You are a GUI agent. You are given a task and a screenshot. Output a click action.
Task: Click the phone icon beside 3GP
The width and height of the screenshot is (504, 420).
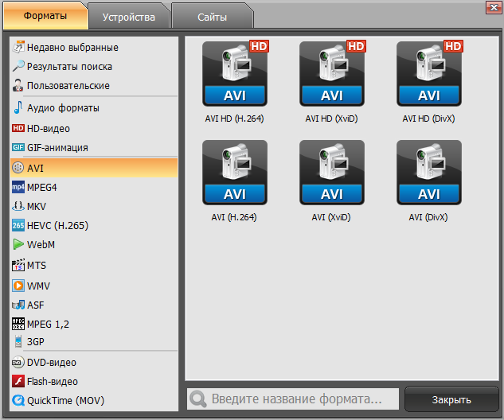point(18,341)
